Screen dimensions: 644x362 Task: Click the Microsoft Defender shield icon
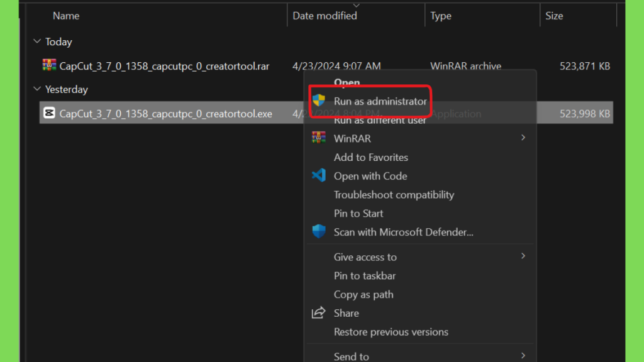pos(319,231)
